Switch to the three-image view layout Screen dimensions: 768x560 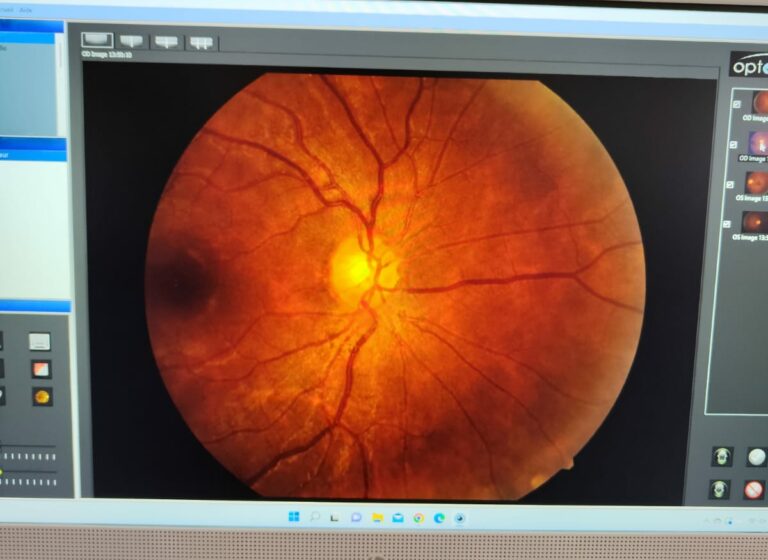click(x=166, y=42)
